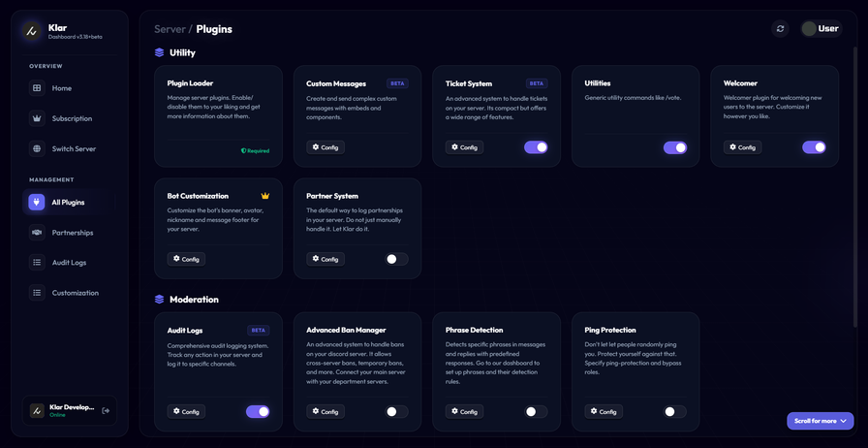The width and height of the screenshot is (868, 448).
Task: Click the refresh icon in the header
Action: tap(780, 29)
